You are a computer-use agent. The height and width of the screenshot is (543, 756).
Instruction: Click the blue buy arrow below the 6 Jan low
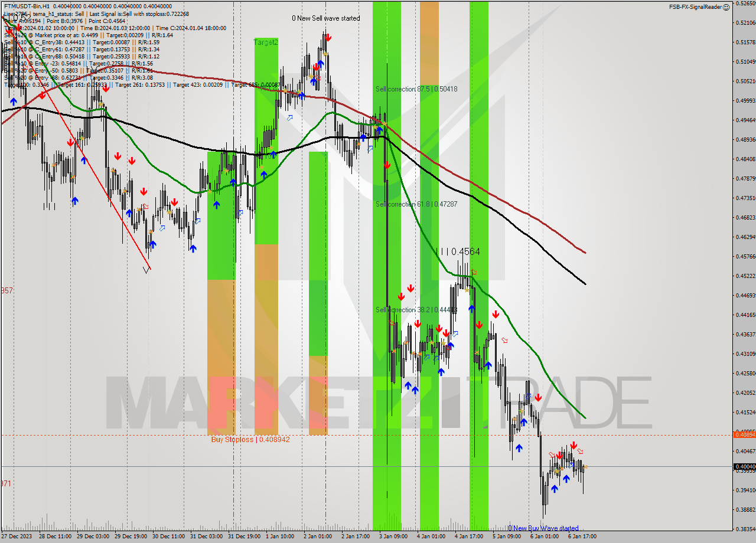click(x=554, y=489)
